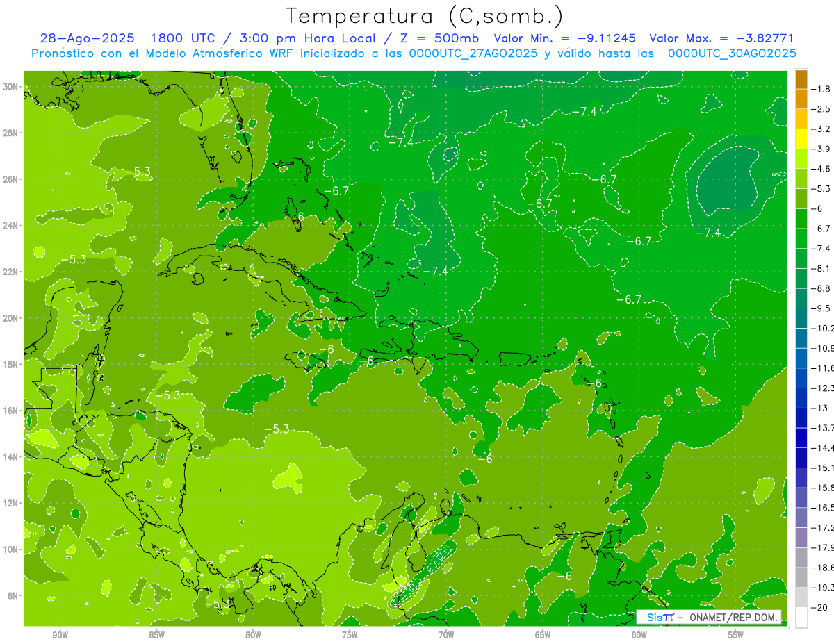This screenshot has height=644, width=834.
Task: Click the 60W longitude axis label
Action: (639, 634)
